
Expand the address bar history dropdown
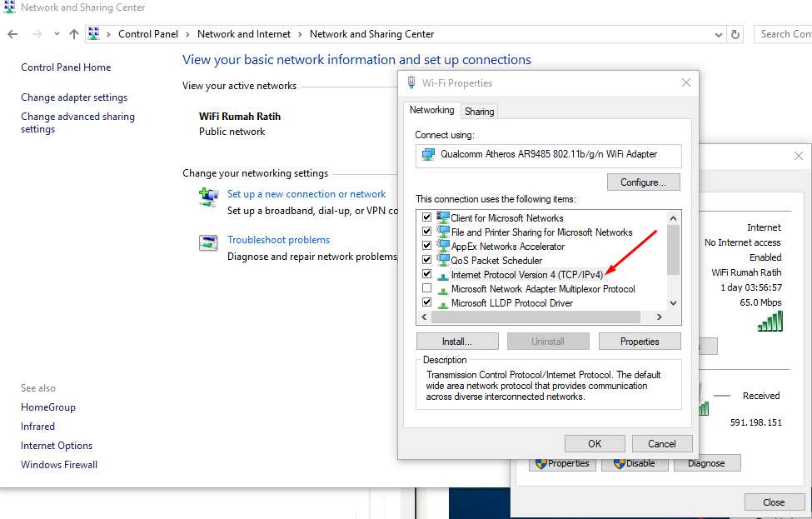(x=718, y=35)
